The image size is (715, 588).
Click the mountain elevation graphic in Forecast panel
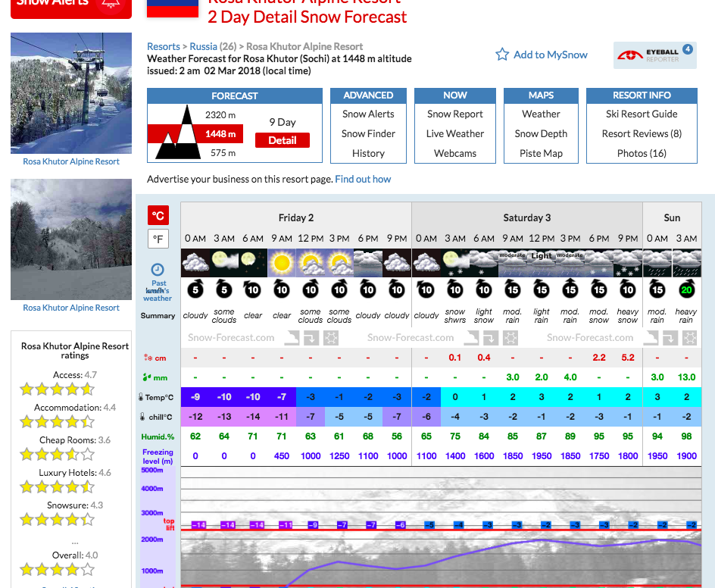(x=178, y=133)
